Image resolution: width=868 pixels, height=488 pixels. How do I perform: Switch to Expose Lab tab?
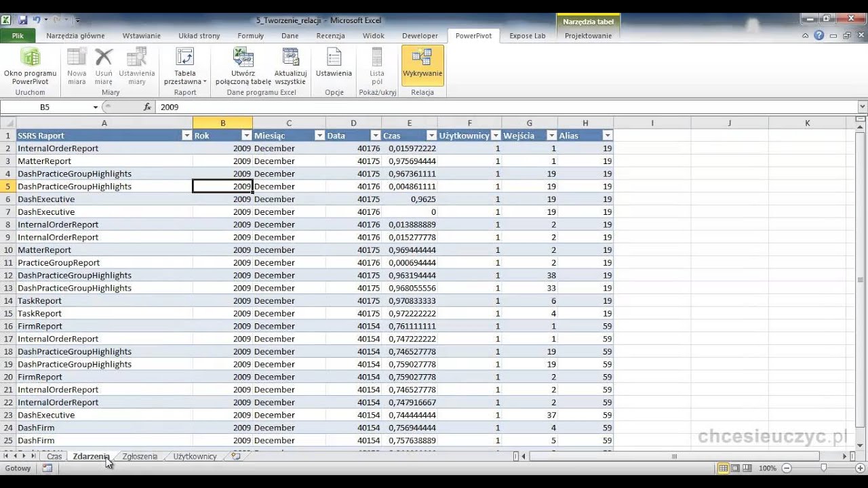pyautogui.click(x=528, y=36)
